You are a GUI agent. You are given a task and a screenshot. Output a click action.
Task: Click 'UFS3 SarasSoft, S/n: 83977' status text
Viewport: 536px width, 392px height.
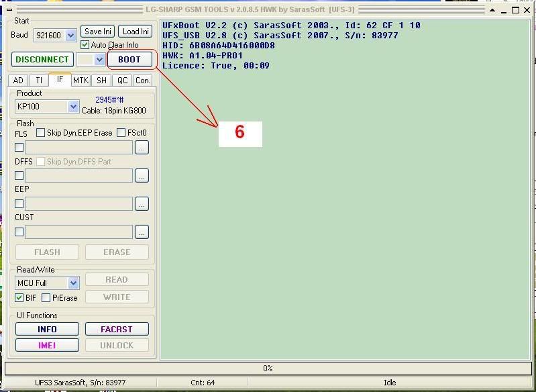pyautogui.click(x=81, y=383)
